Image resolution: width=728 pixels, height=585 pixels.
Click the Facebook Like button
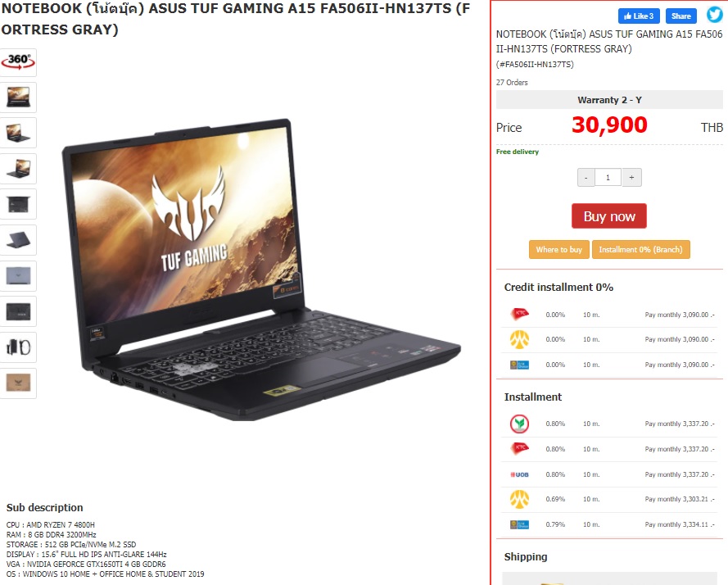[639, 16]
